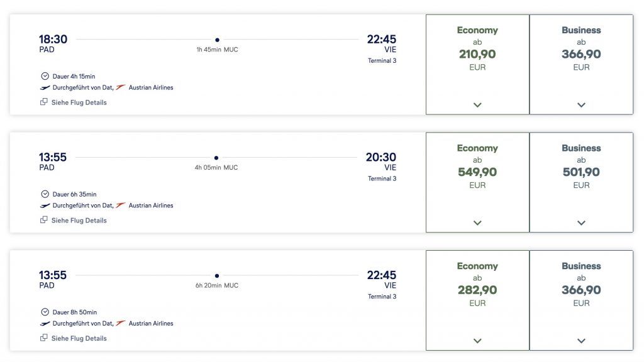
Task: Expand Economy fare for 282,90 EUR
Action: click(x=477, y=341)
